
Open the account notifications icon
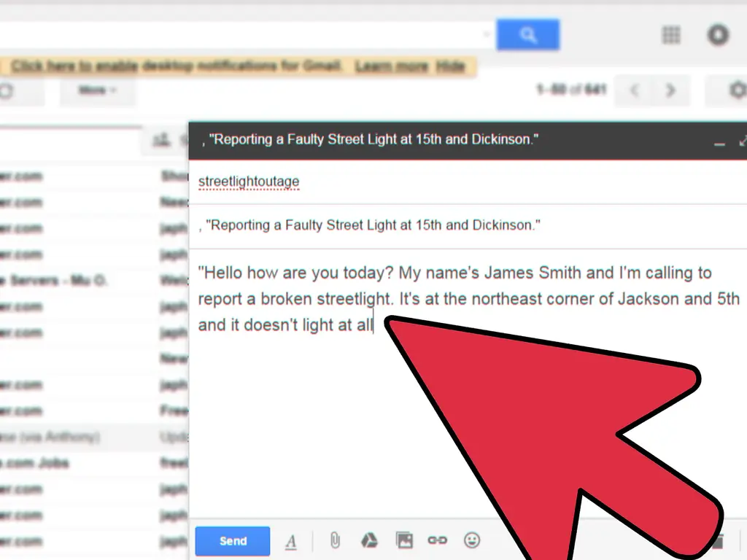[718, 35]
